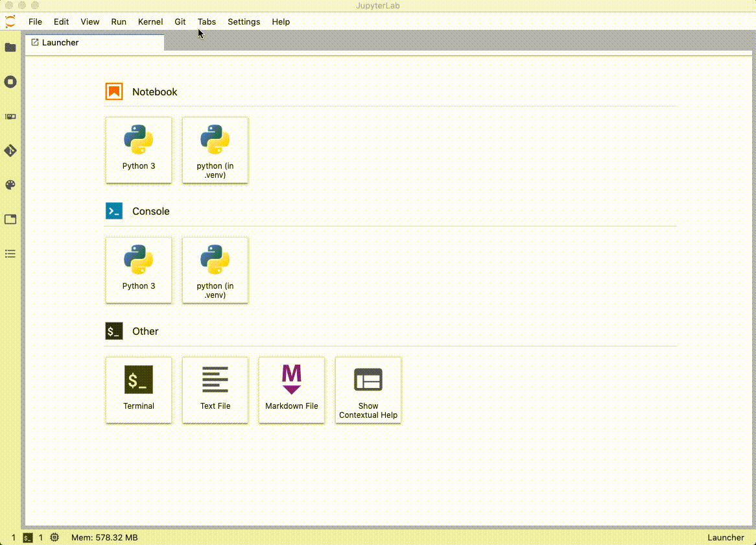Open the Tabs menu
The height and width of the screenshot is (545, 756).
click(207, 21)
